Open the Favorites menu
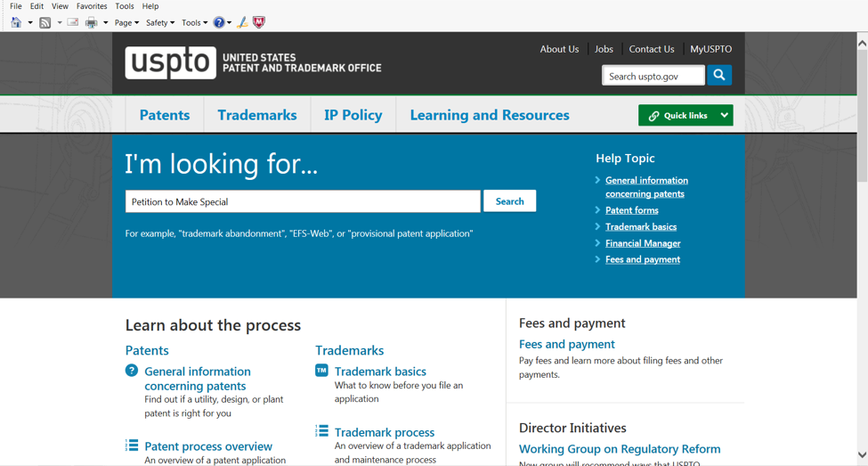 [92, 6]
